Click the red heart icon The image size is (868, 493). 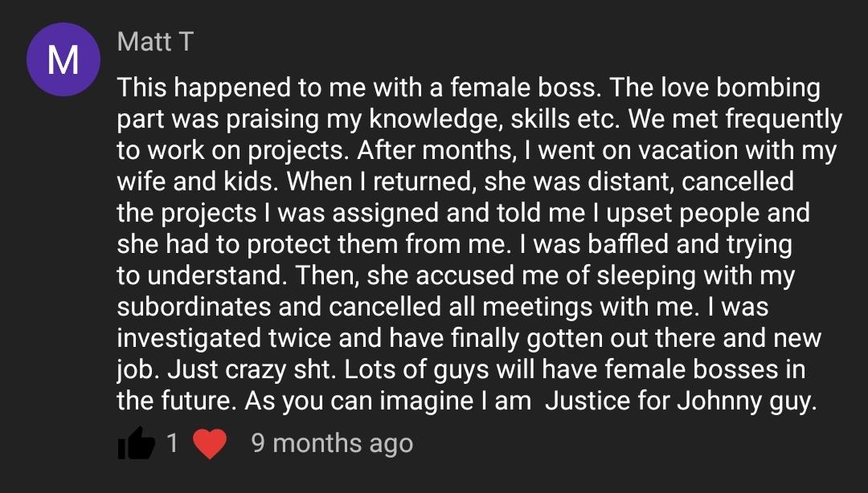(209, 443)
